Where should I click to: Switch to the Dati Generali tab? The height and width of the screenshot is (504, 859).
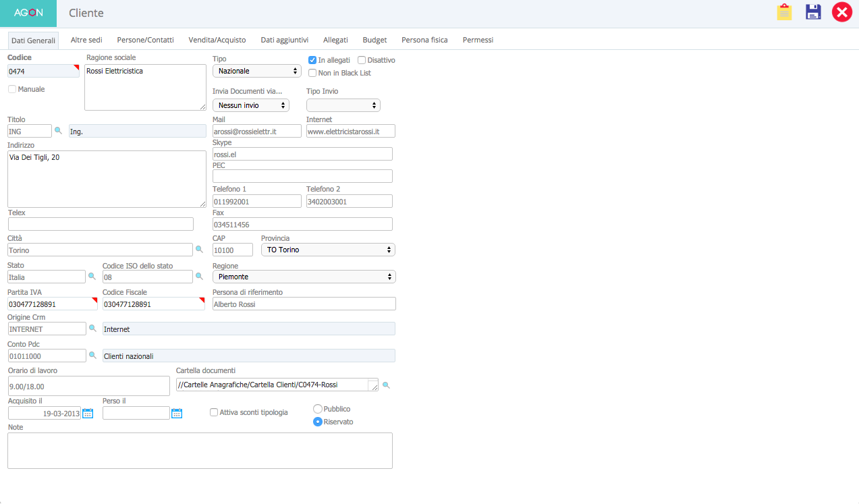click(x=33, y=40)
